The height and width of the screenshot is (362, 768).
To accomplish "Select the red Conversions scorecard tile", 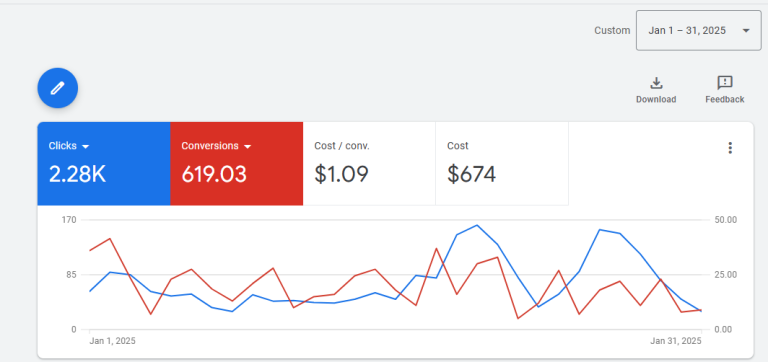I will pyautogui.click(x=237, y=164).
